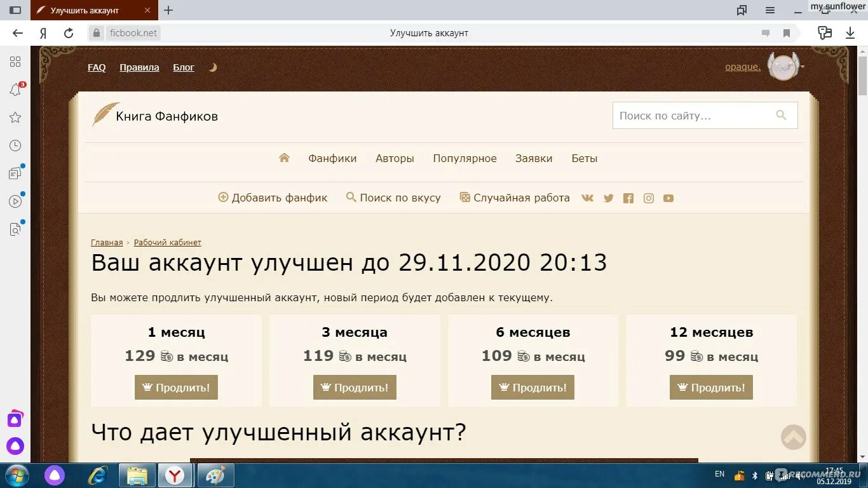This screenshot has width=868, height=488.
Task: Open the video play icon in the sidebar
Action: pyautogui.click(x=15, y=201)
